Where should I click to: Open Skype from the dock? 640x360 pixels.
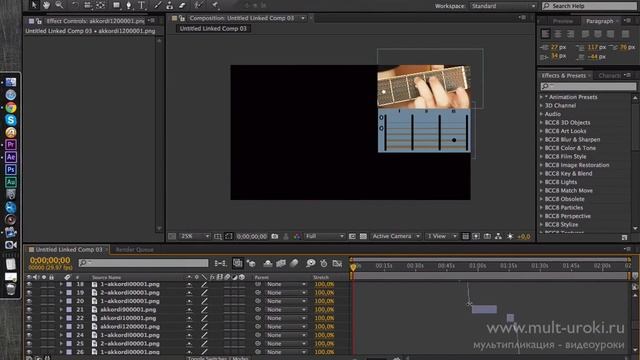pos(11,120)
